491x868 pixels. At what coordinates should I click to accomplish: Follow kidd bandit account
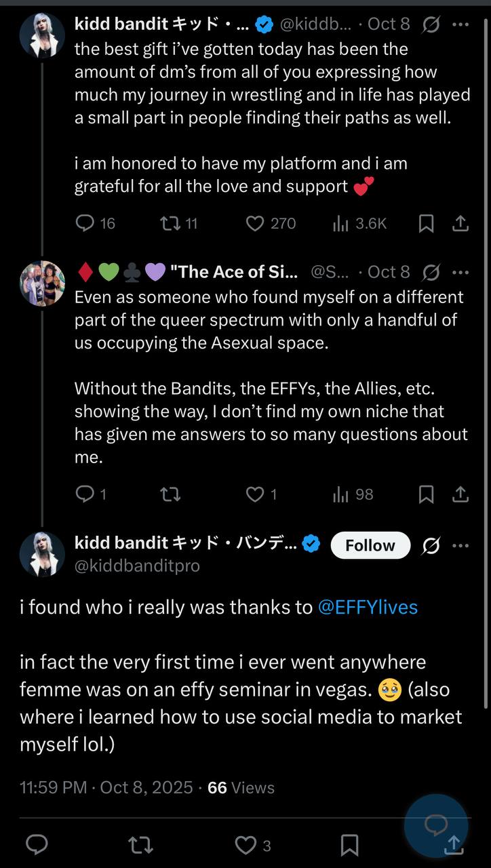(370, 545)
